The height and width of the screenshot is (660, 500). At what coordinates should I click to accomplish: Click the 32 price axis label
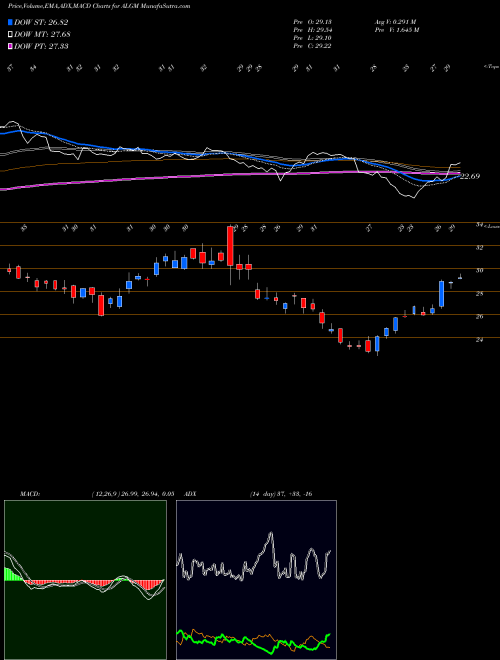pyautogui.click(x=479, y=248)
